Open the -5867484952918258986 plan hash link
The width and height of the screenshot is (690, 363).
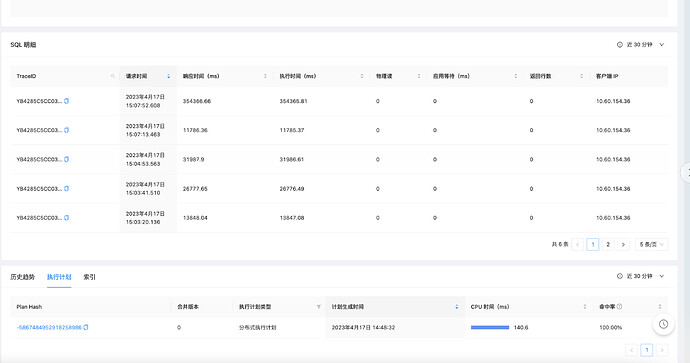click(49, 327)
